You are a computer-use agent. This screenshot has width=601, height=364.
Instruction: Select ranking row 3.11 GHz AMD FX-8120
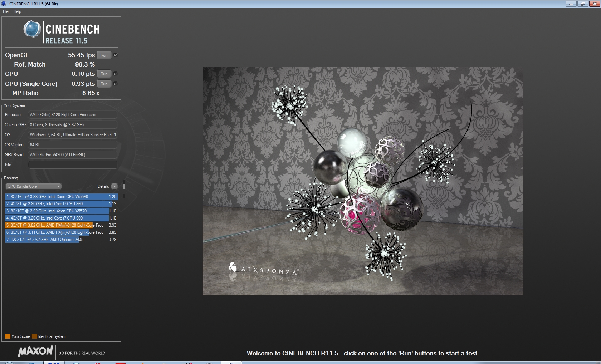tap(61, 232)
